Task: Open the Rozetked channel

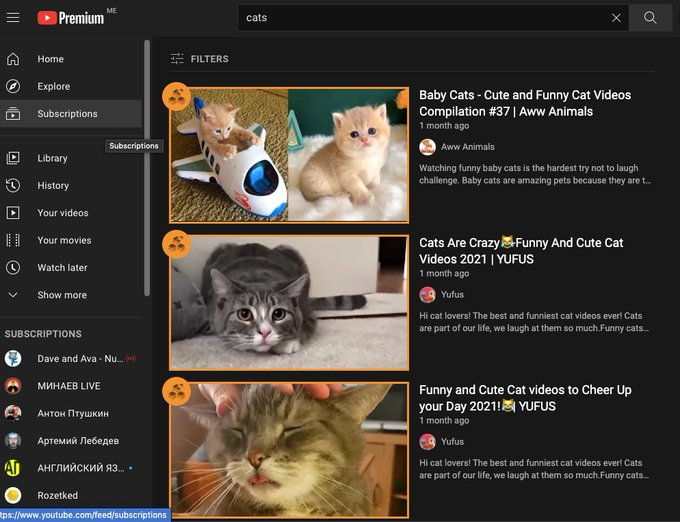Action: click(x=58, y=496)
